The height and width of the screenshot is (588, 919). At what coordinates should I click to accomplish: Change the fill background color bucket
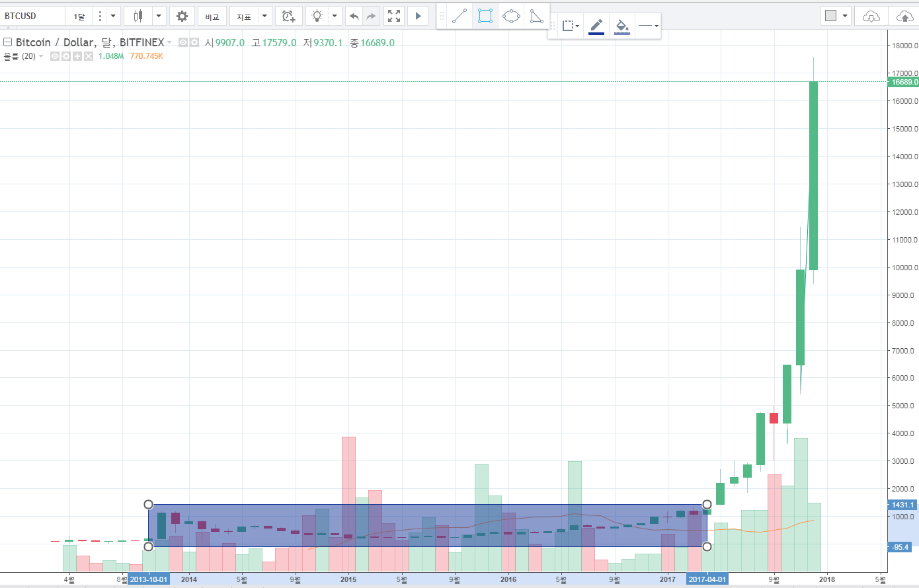[622, 26]
